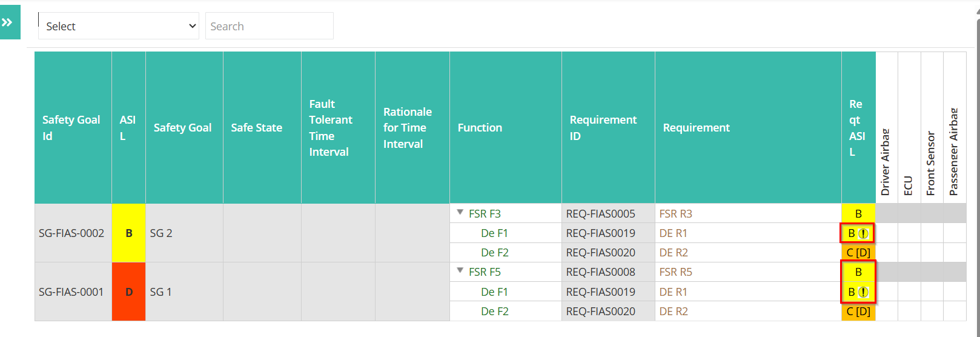Screen dimensions: 980x337
Task: Collapse the FSR F3 function row
Action: (x=460, y=213)
